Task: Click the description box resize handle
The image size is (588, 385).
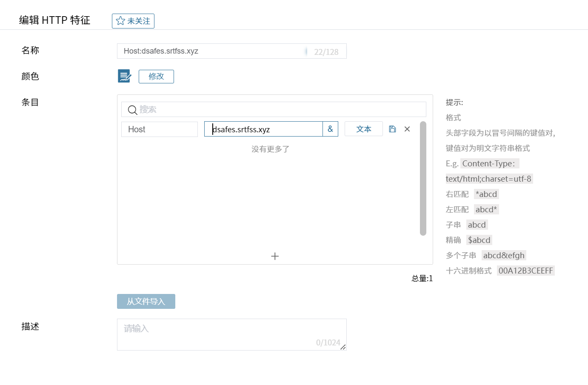Action: (x=343, y=347)
